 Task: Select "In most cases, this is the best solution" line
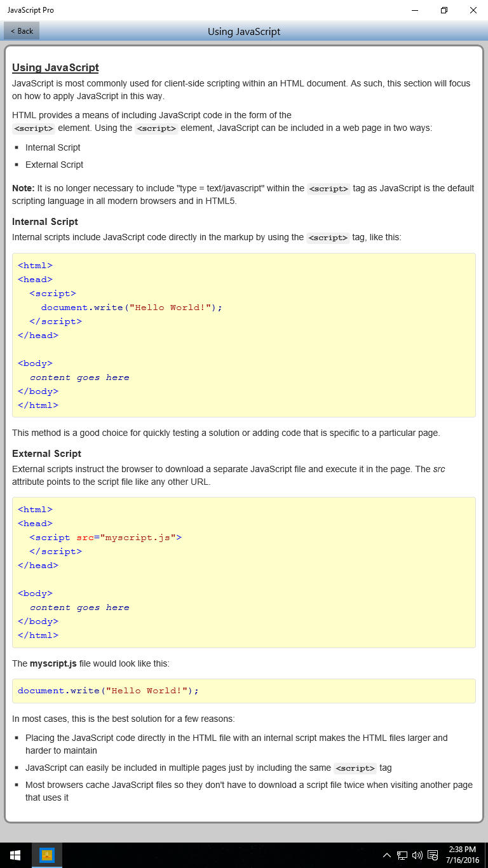pyautogui.click(x=123, y=719)
